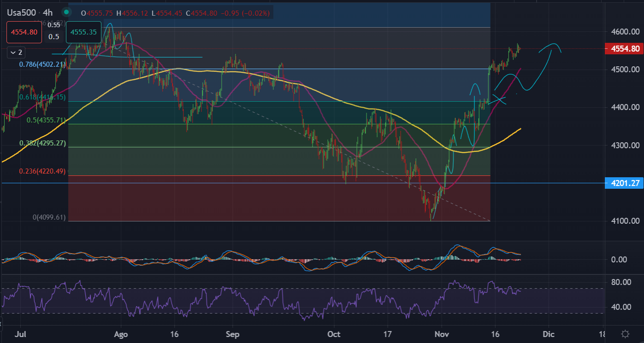Click the green market status dot
This screenshot has width=644, height=343.
(x=67, y=12)
